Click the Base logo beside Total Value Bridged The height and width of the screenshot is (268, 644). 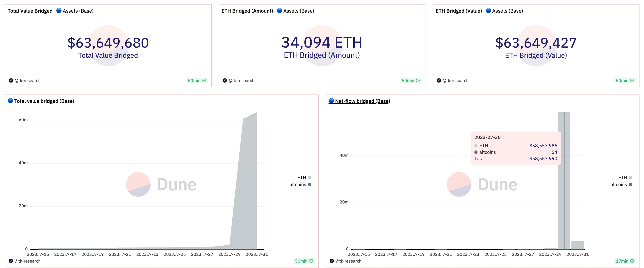click(59, 11)
